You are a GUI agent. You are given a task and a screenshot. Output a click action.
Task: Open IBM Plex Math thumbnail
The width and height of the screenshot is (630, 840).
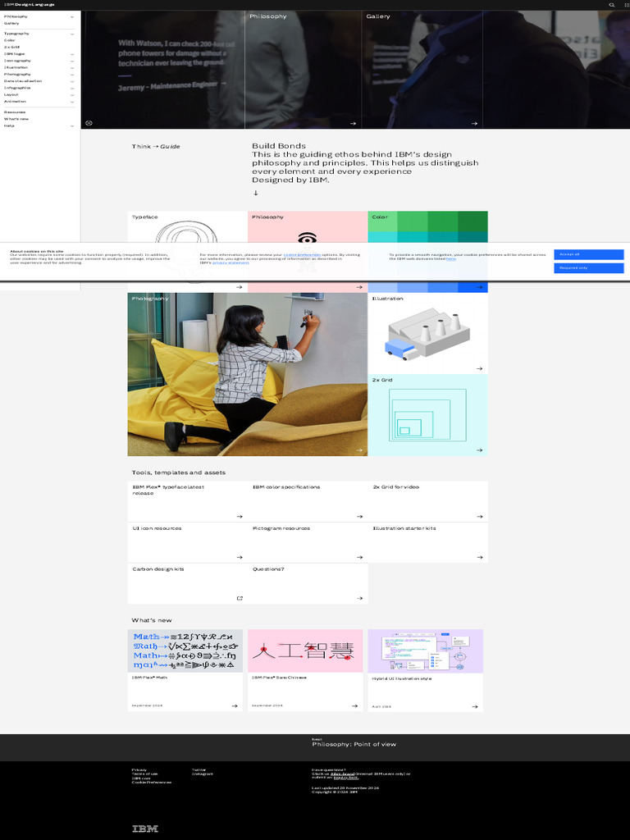click(185, 651)
